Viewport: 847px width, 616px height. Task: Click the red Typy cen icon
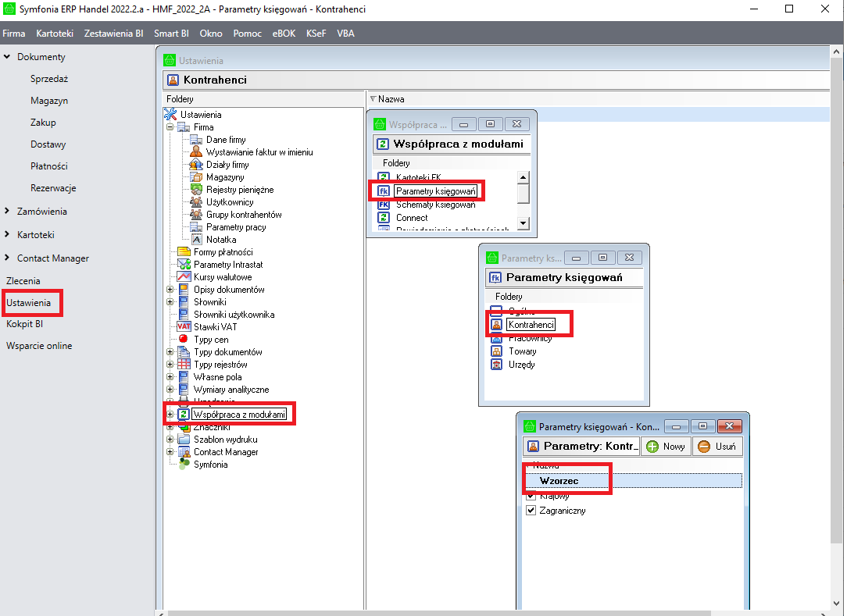[x=184, y=340]
